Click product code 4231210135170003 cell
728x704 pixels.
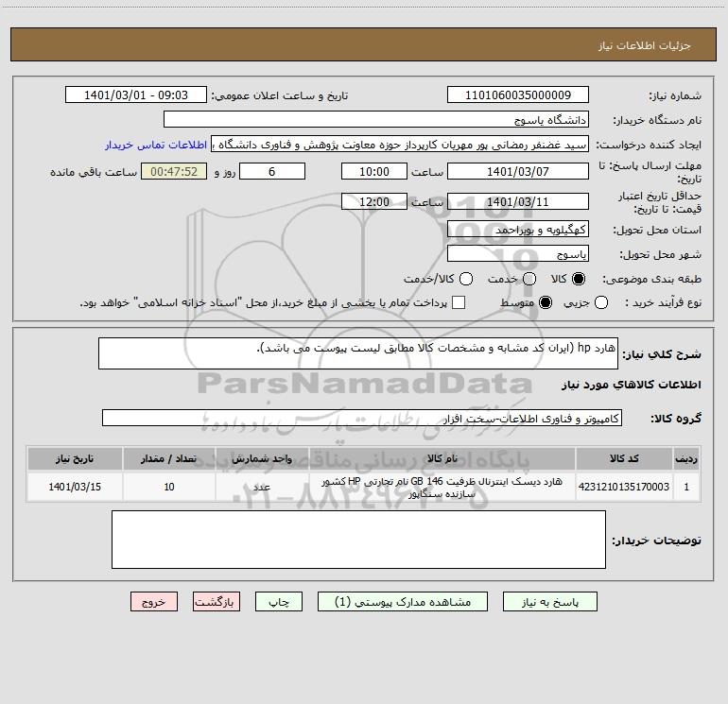(x=624, y=487)
